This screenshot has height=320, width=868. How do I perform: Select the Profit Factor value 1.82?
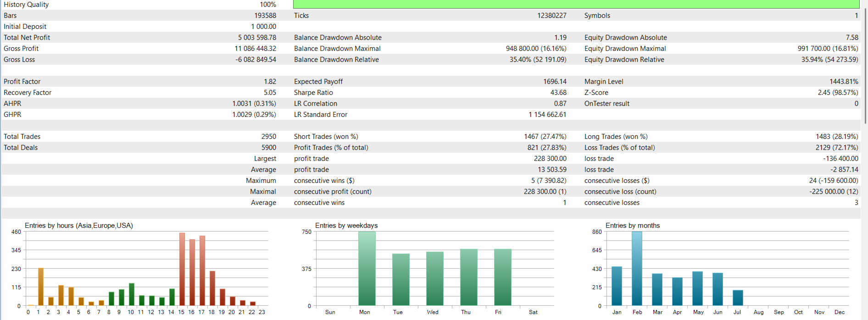(270, 82)
